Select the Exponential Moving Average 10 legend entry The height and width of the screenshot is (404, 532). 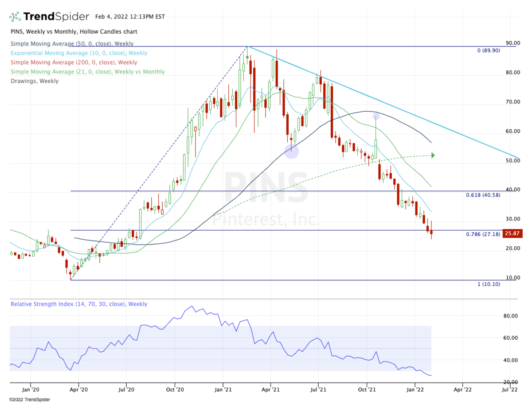click(x=79, y=53)
